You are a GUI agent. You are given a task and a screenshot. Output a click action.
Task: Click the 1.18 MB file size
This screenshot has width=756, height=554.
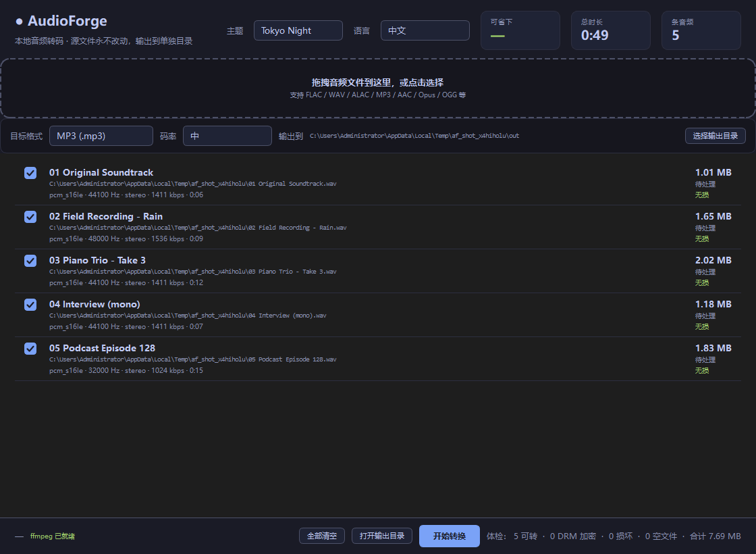tap(713, 304)
